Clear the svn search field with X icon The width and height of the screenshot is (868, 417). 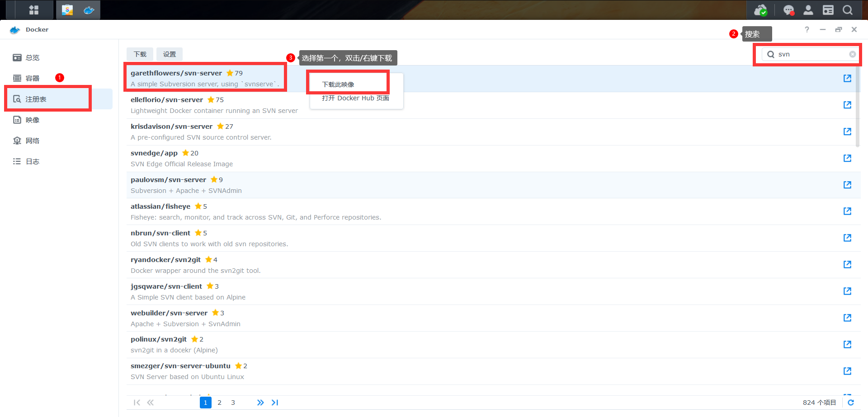pyautogui.click(x=853, y=54)
